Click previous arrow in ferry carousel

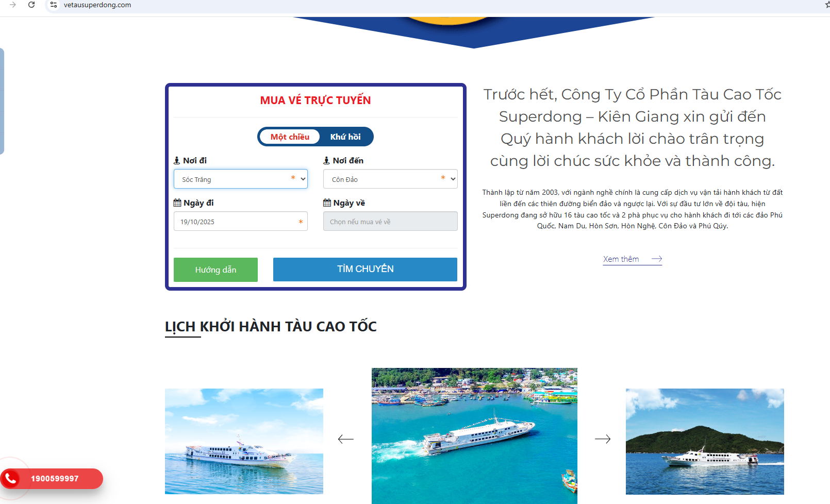tap(345, 439)
